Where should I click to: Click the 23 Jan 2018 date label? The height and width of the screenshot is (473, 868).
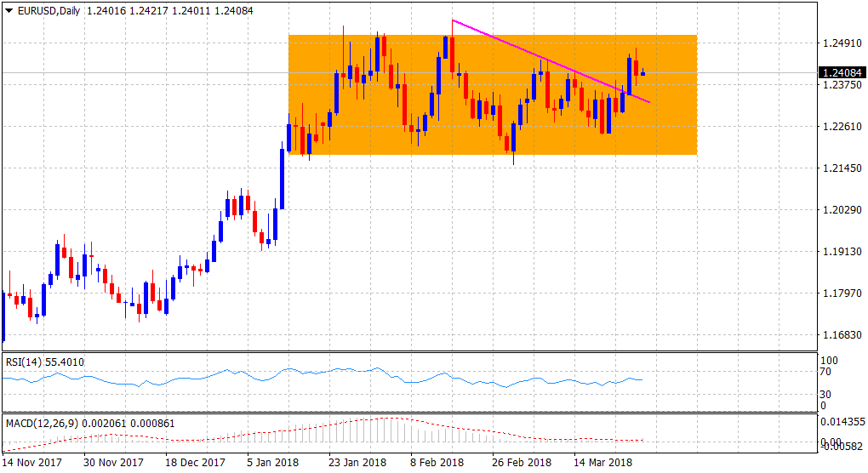click(x=357, y=463)
